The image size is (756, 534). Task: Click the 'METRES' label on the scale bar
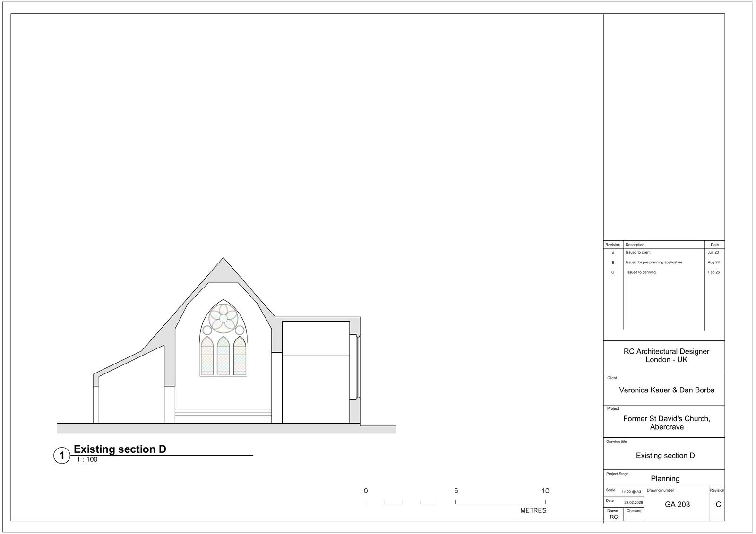(x=533, y=510)
